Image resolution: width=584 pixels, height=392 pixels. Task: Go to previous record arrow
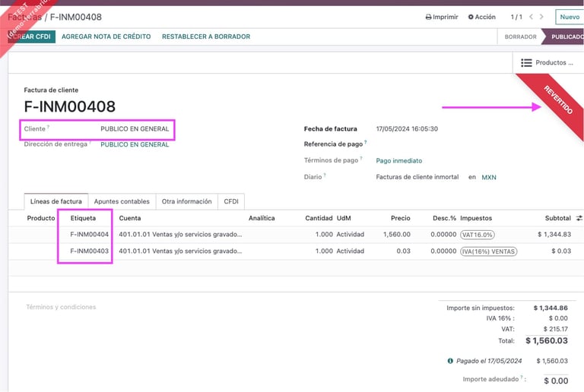531,17
